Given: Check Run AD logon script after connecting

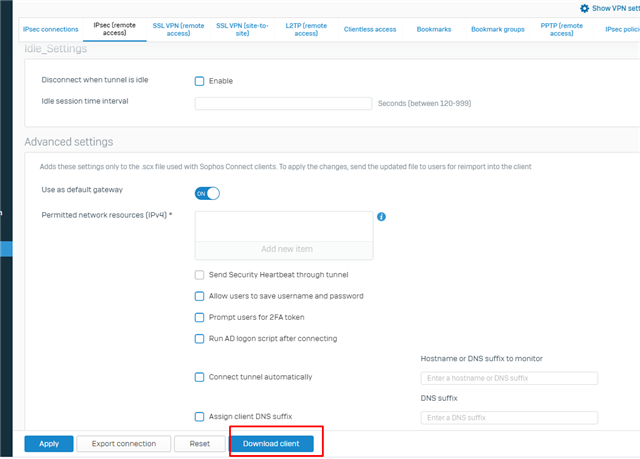Looking at the screenshot, I should [x=199, y=339].
